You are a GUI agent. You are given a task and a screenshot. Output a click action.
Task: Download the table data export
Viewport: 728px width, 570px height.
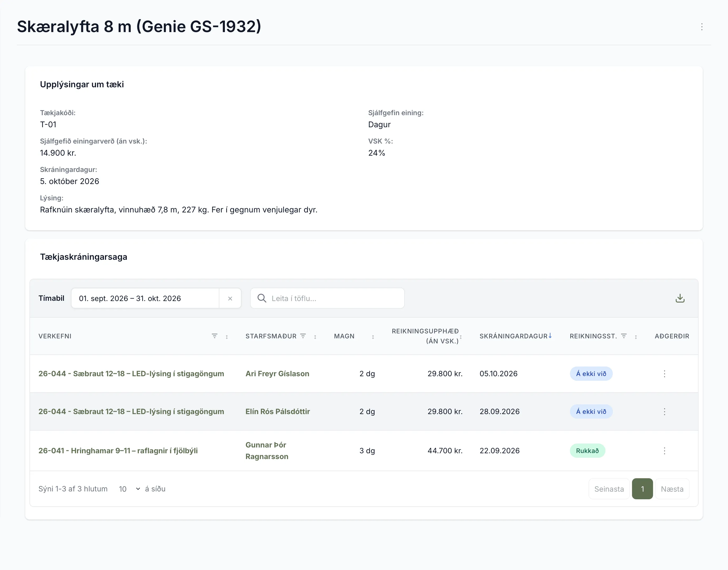680,298
